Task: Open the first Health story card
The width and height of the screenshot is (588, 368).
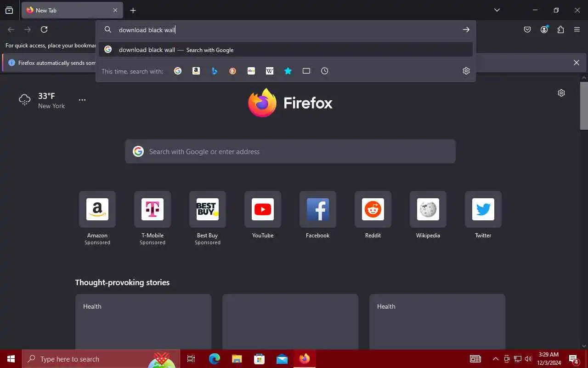Action: tap(143, 322)
